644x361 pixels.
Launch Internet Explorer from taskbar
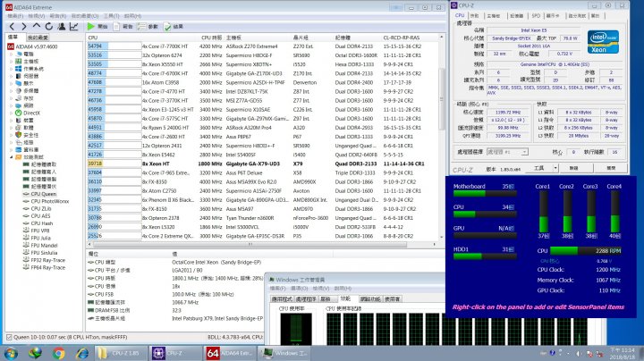pos(82,353)
